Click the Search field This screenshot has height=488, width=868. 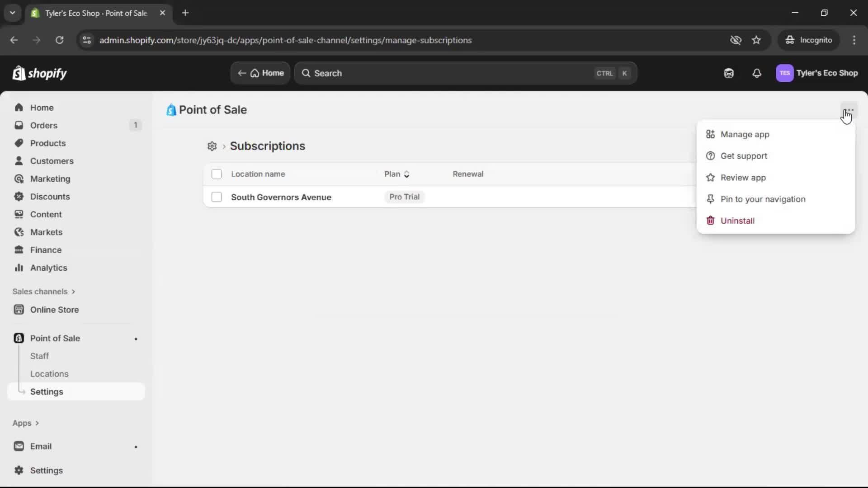click(x=466, y=73)
